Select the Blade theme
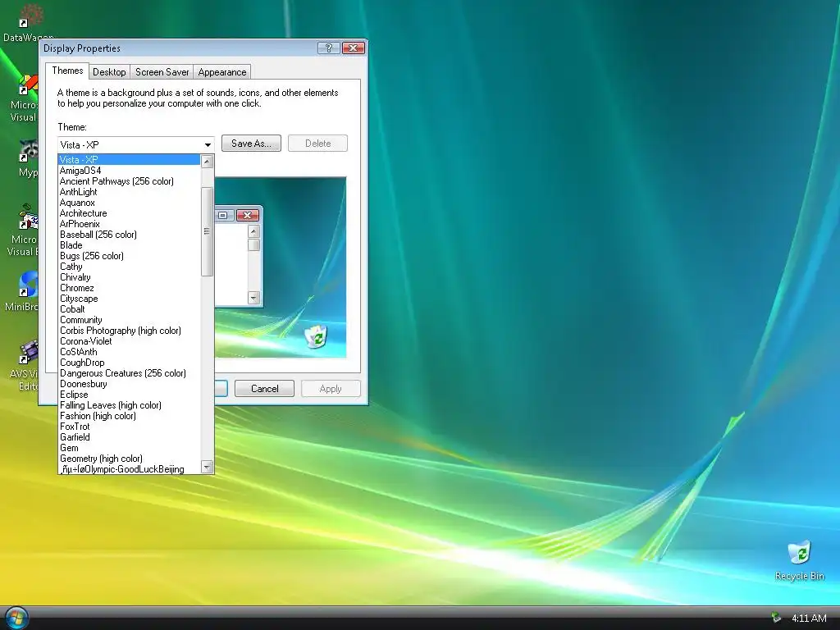Screen dimensions: 840x630 pos(129,245)
